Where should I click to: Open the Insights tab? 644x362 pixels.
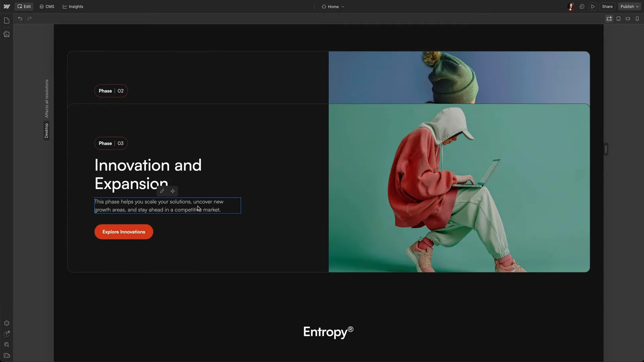pos(73,6)
